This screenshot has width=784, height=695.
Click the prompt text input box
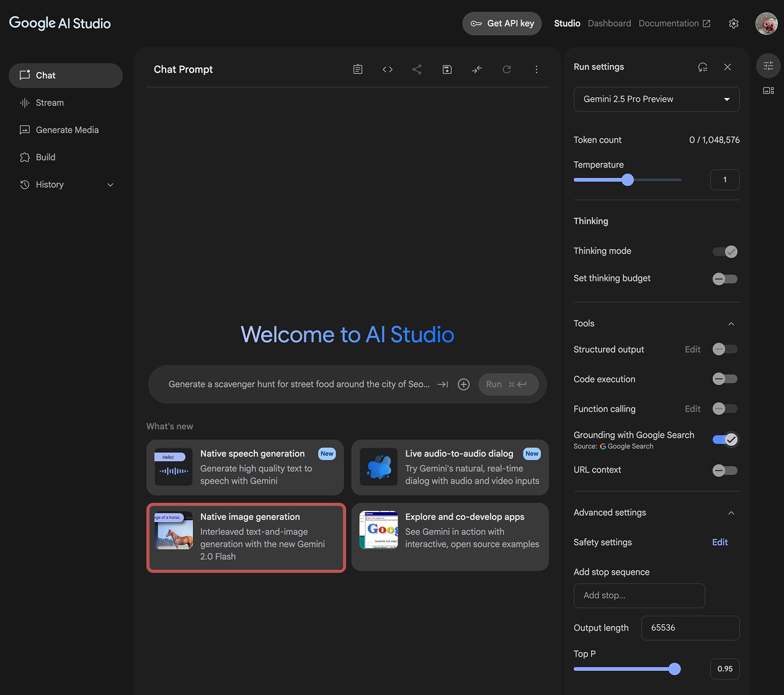tap(299, 384)
